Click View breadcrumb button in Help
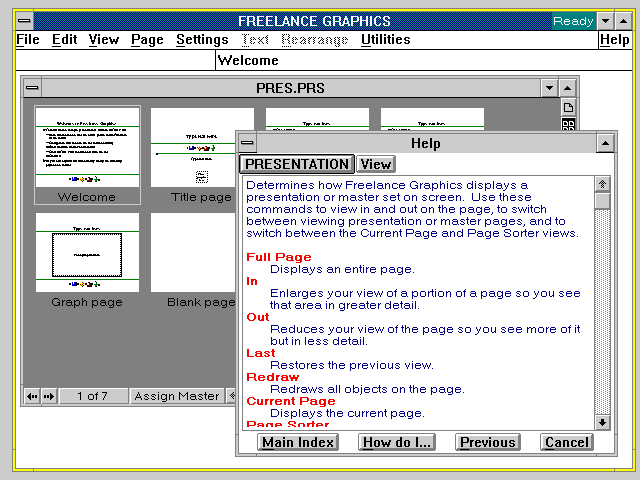640x480 pixels. pos(376,164)
